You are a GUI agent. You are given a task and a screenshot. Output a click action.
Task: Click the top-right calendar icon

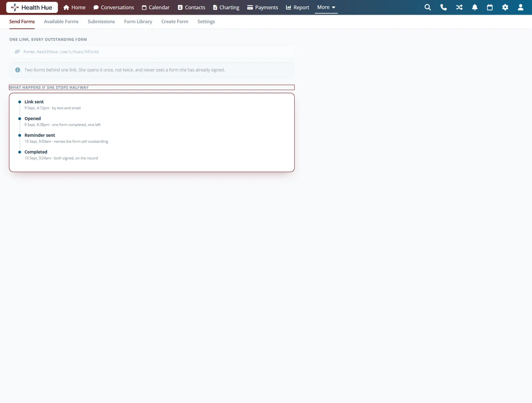(490, 7)
